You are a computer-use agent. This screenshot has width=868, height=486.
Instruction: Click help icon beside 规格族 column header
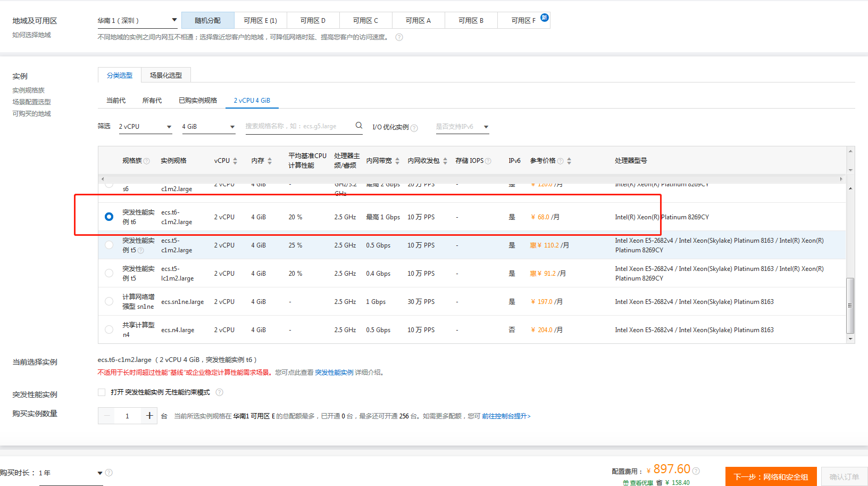147,161
